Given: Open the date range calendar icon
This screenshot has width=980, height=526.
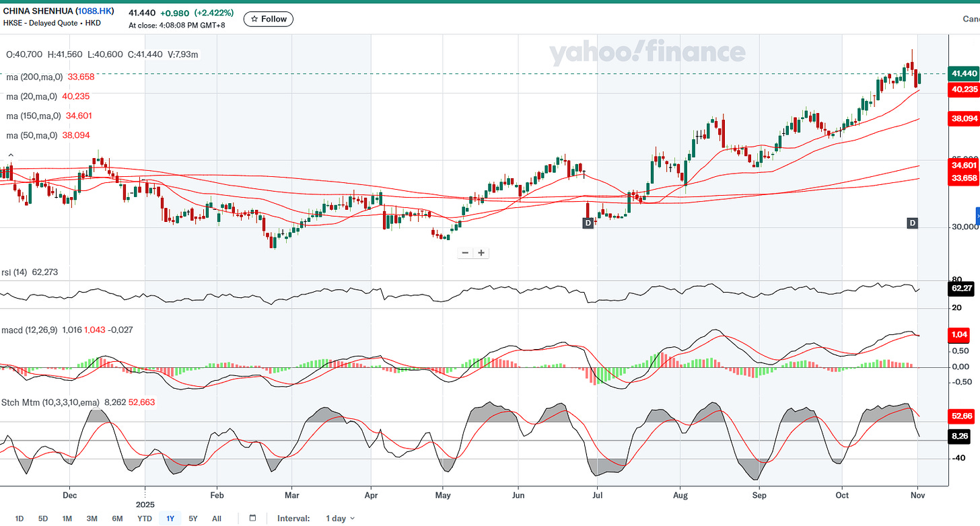Looking at the screenshot, I should (252, 518).
